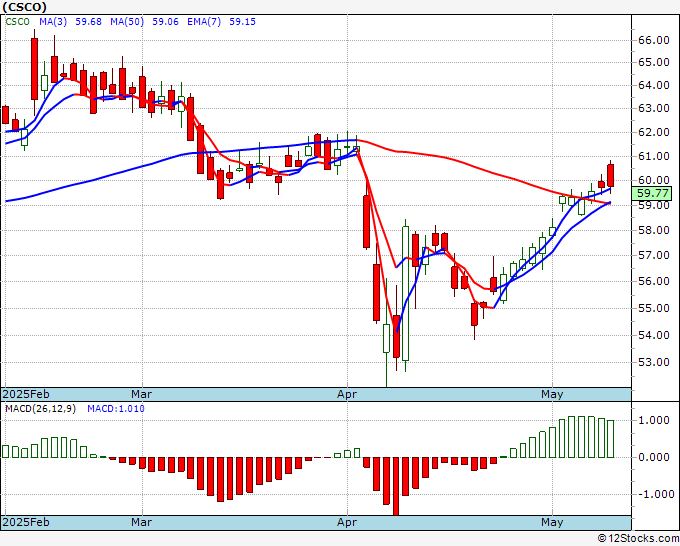Click the MA(50) value 59.06
This screenshot has width=680, height=546.
165,22
